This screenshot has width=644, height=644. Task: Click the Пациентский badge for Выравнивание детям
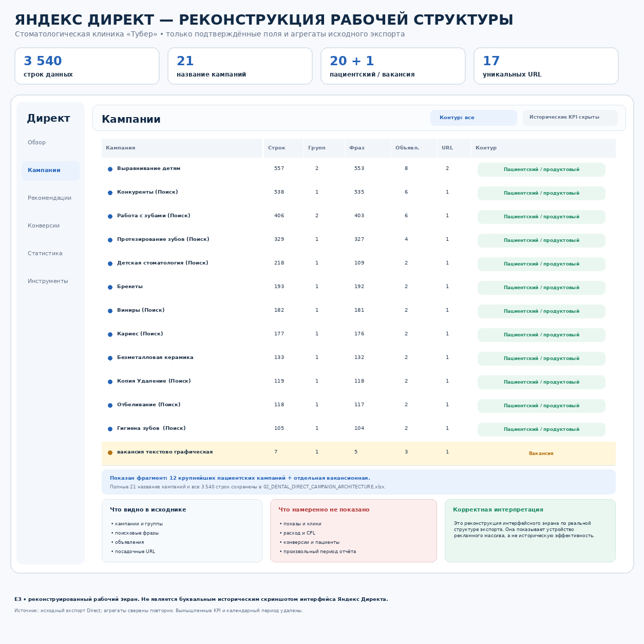(541, 169)
